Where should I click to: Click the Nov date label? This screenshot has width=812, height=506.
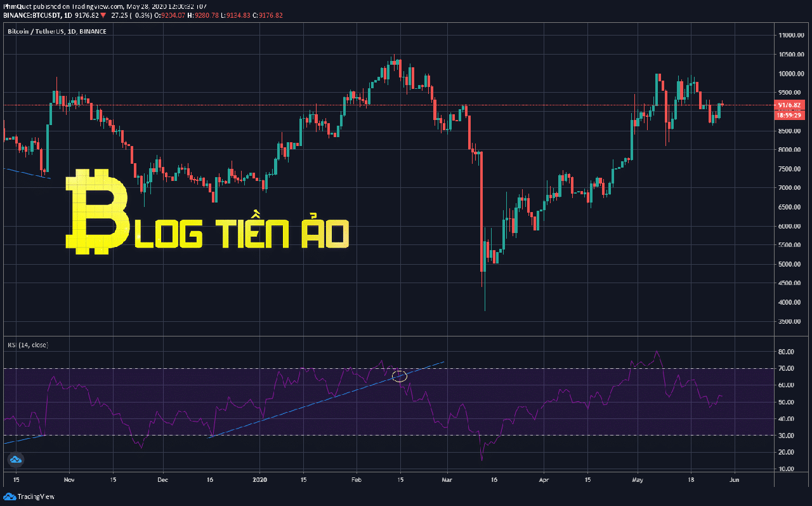coord(70,481)
